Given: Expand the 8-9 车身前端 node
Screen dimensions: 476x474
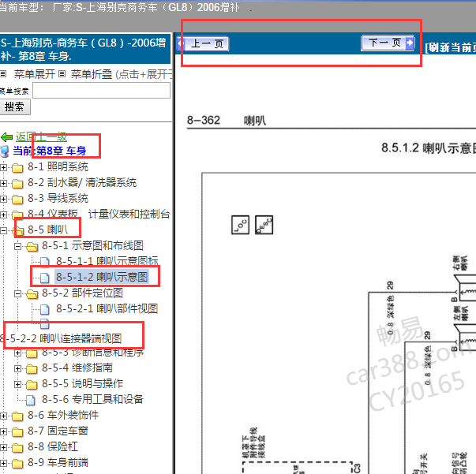Looking at the screenshot, I should (3, 463).
